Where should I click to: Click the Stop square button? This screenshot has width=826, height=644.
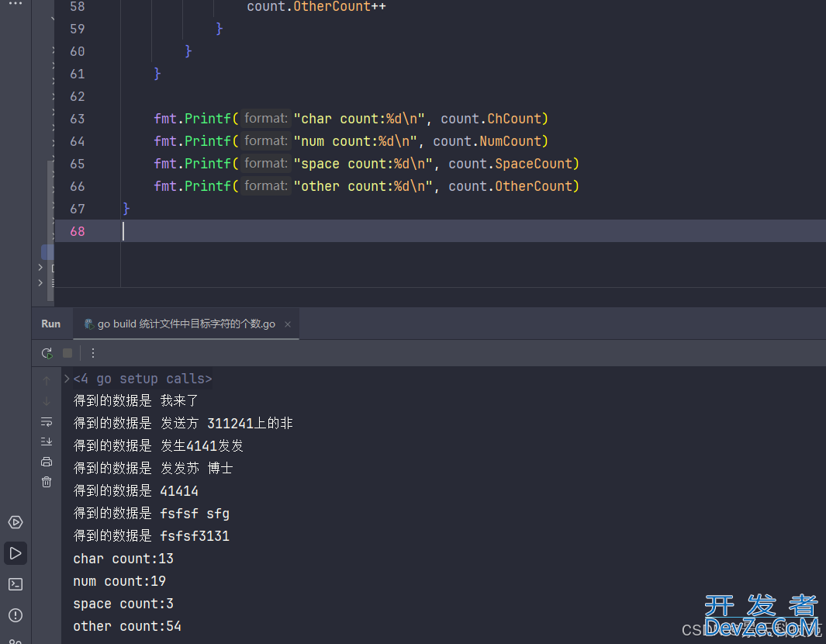[67, 353]
